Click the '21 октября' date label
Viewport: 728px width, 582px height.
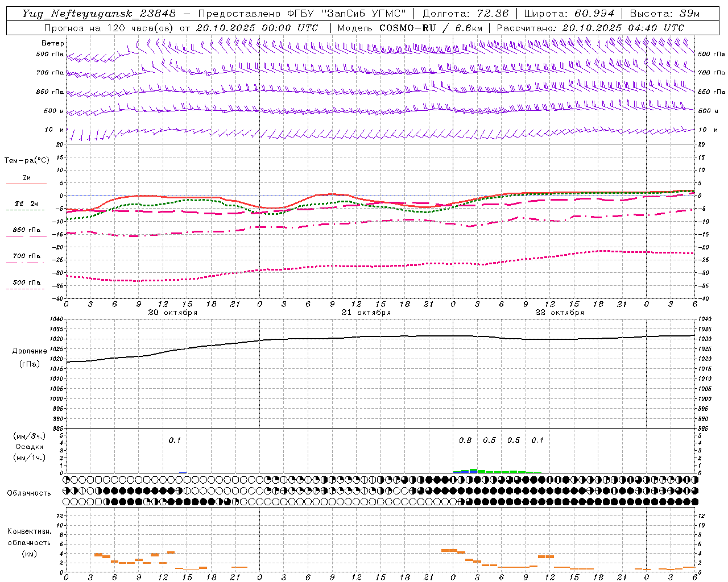pyautogui.click(x=366, y=313)
